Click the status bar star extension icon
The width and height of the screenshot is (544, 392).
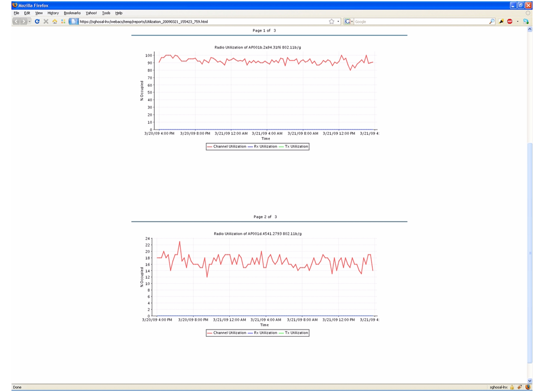(x=519, y=387)
